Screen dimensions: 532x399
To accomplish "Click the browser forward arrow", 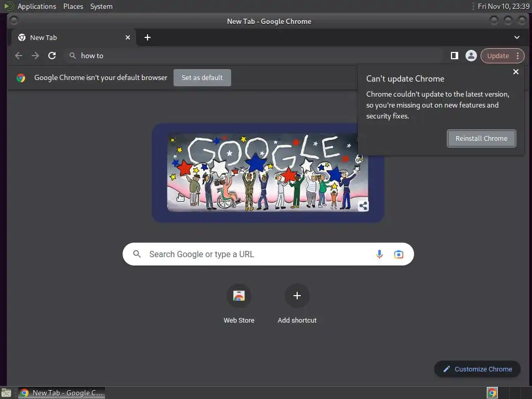I will [x=35, y=56].
